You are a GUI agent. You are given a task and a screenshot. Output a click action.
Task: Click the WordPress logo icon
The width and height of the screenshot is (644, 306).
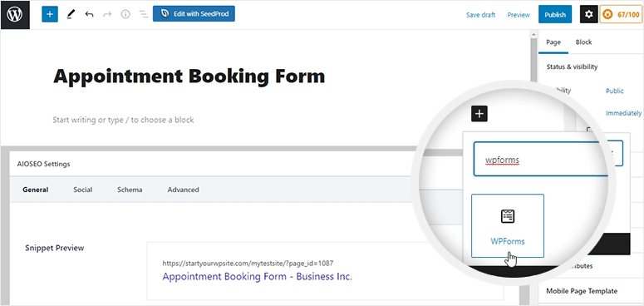coord(15,14)
